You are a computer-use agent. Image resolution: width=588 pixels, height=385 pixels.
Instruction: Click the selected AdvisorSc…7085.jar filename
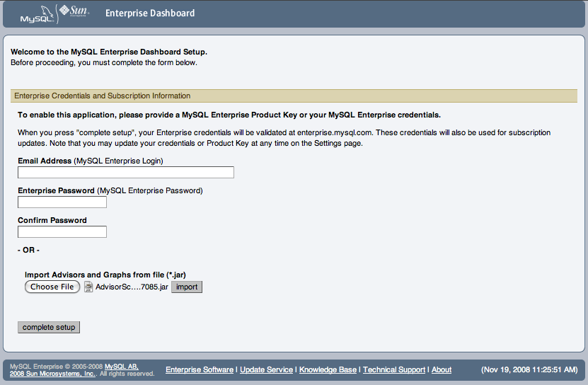[132, 287]
